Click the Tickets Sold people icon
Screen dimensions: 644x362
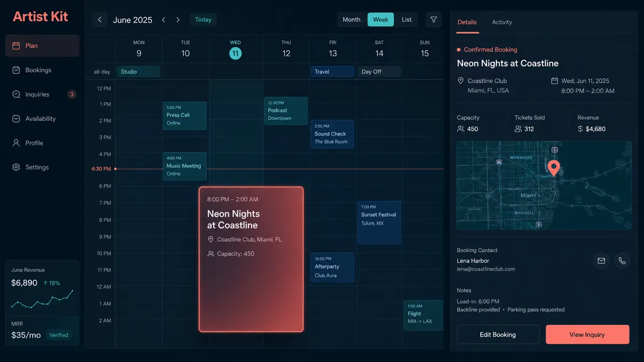518,129
